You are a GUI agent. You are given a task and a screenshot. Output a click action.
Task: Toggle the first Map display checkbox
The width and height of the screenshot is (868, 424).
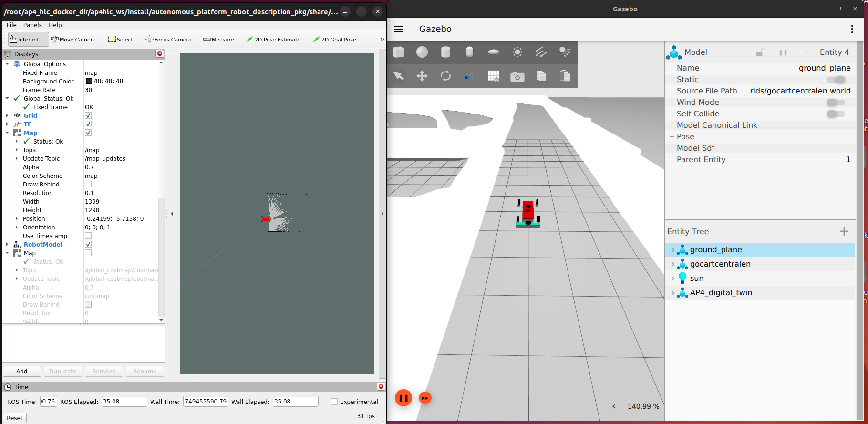pyautogui.click(x=88, y=133)
